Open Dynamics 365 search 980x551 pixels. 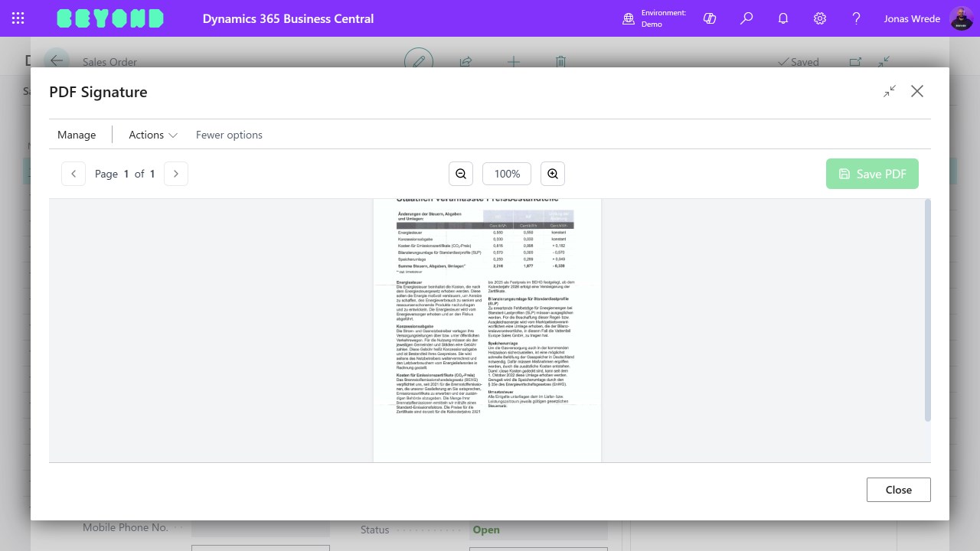(746, 18)
